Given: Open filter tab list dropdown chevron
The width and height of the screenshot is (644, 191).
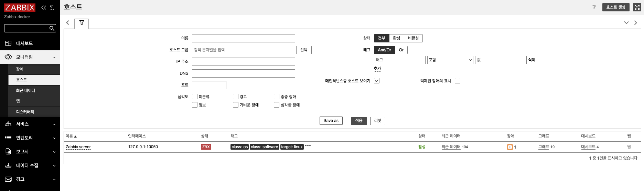Looking at the screenshot, I should click(x=626, y=23).
